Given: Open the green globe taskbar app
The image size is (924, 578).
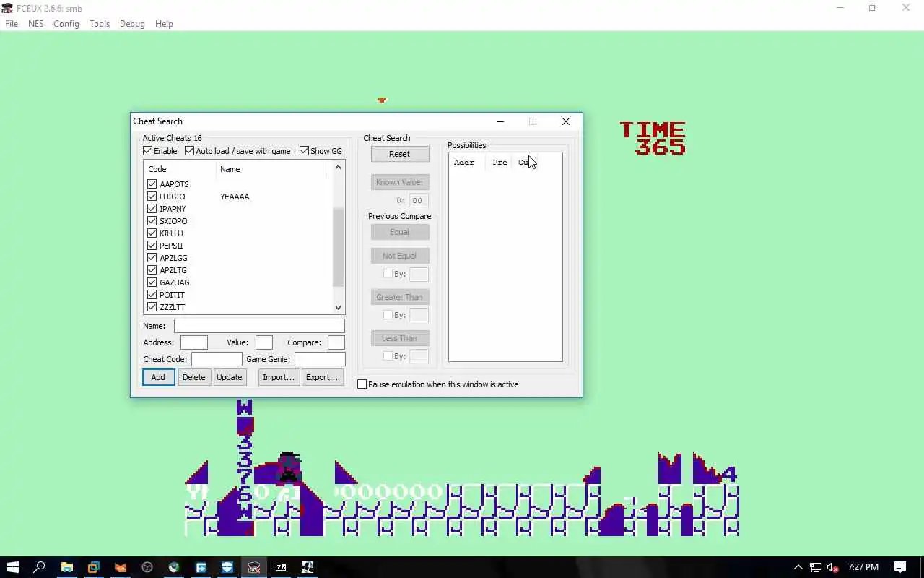Looking at the screenshot, I should (x=174, y=567).
